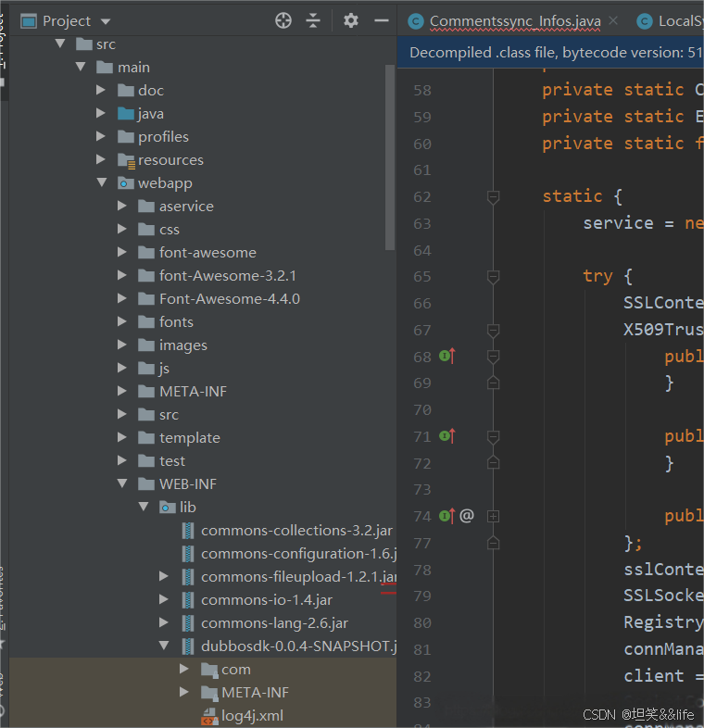The width and height of the screenshot is (704, 728).
Task: Fold the method at line 71
Action: (493, 437)
